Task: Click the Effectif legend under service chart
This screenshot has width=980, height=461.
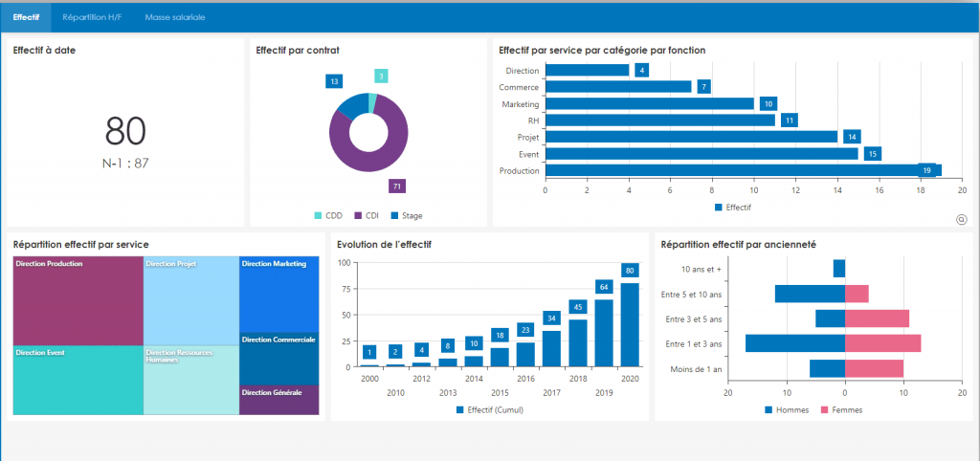Action: click(x=733, y=207)
